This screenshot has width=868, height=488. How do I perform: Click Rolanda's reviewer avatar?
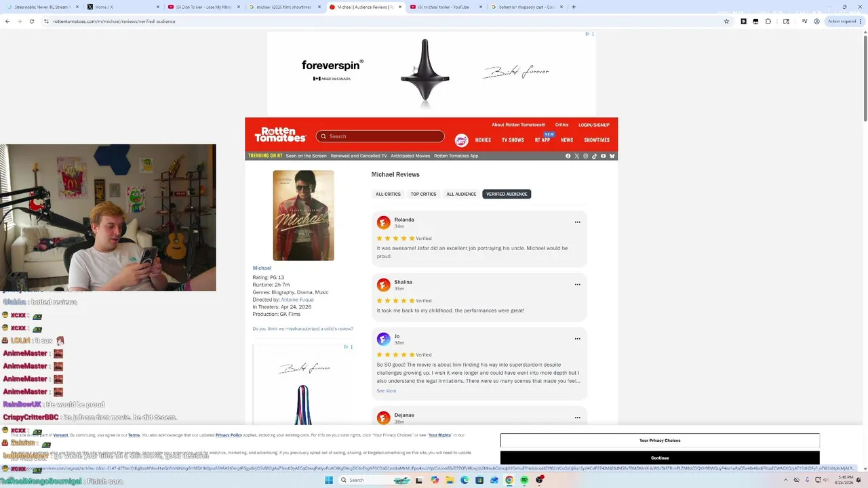click(x=384, y=222)
